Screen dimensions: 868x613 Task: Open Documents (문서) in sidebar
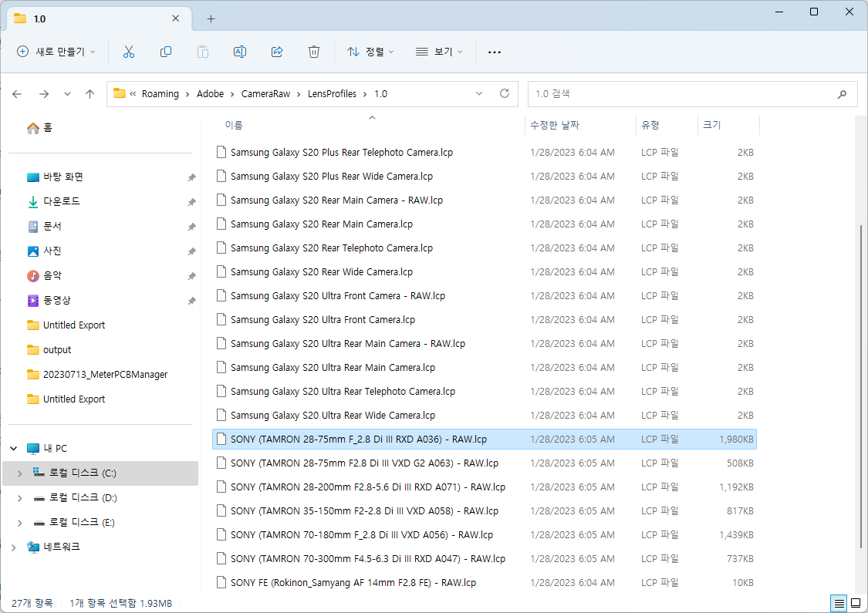tap(44, 226)
